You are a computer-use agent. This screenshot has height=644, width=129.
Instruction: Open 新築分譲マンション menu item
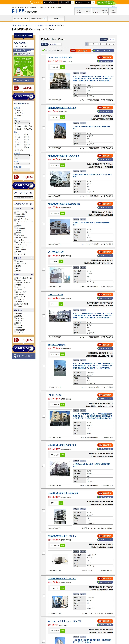tap(104, 11)
